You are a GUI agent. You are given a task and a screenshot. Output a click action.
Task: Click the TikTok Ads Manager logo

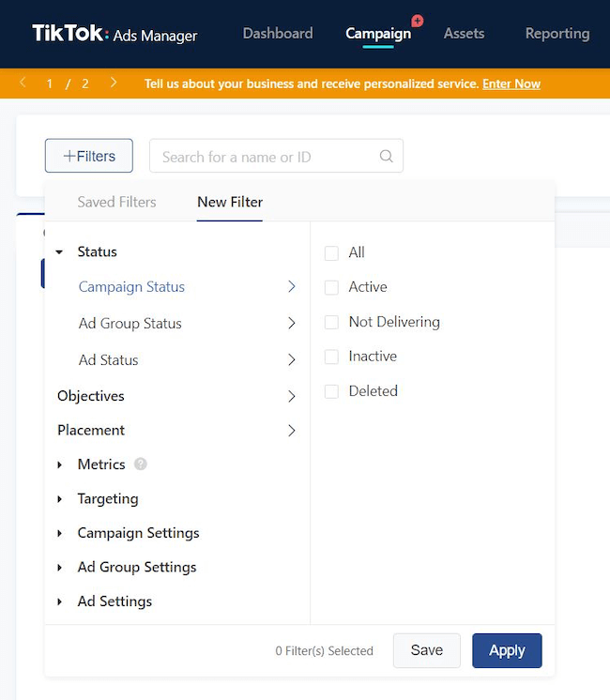tap(114, 34)
